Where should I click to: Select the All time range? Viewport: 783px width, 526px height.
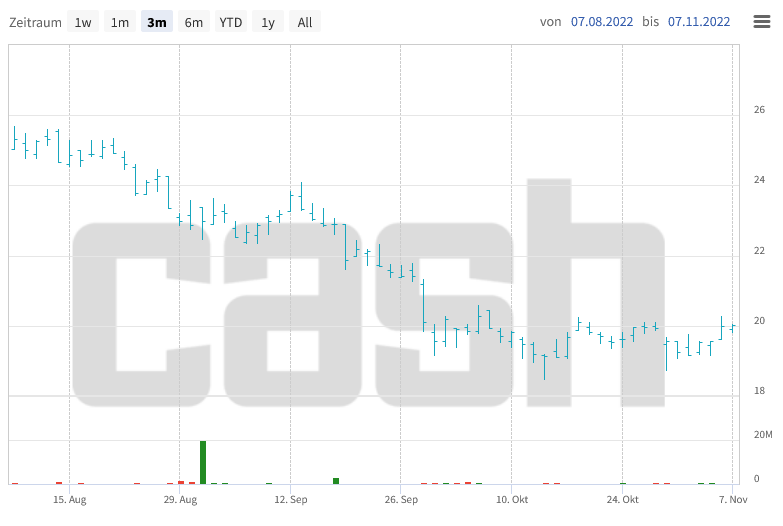point(305,22)
